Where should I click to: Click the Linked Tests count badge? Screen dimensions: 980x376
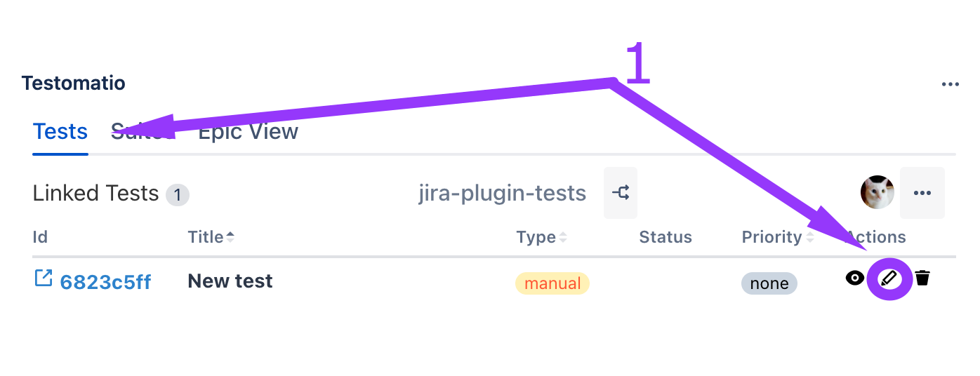[x=178, y=194]
